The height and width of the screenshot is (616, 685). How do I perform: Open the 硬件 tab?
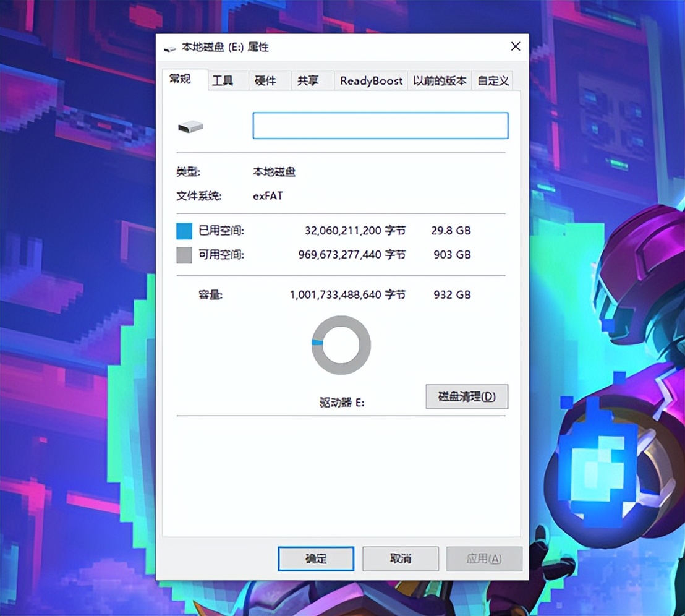click(x=270, y=81)
